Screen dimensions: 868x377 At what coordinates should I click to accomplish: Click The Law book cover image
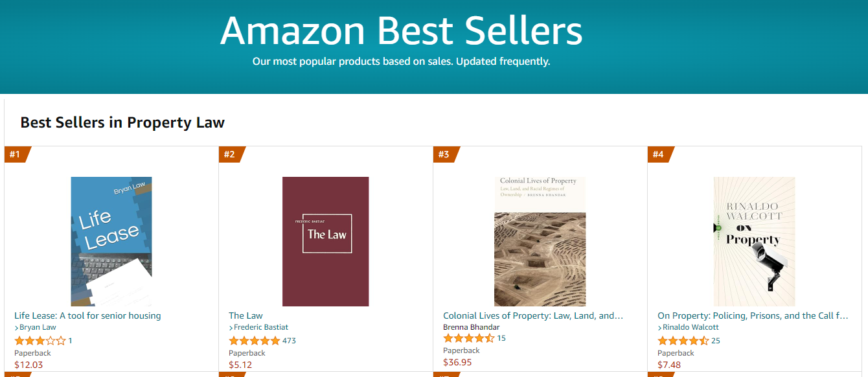[x=325, y=241]
